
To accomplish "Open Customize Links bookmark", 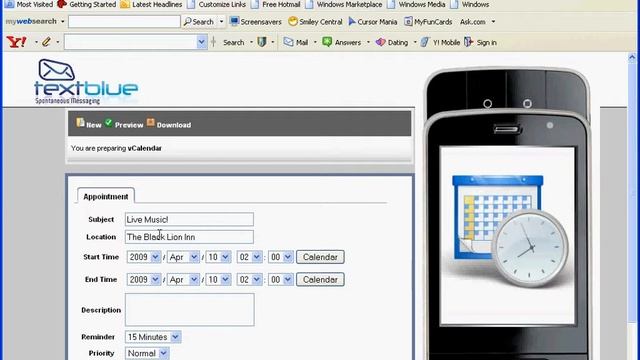I will (x=217, y=4).
